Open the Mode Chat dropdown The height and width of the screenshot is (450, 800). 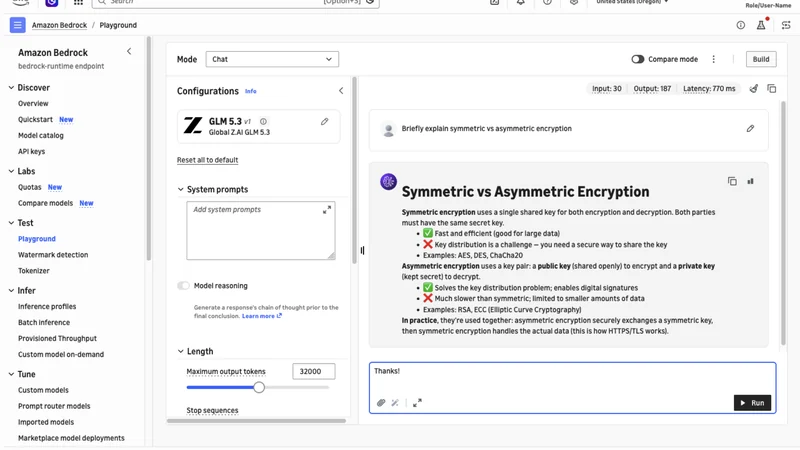(x=272, y=59)
